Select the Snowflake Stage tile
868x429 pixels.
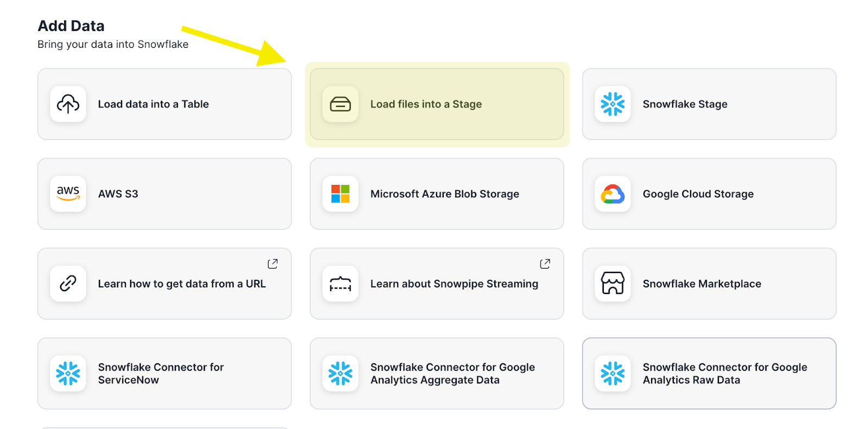[x=709, y=104]
